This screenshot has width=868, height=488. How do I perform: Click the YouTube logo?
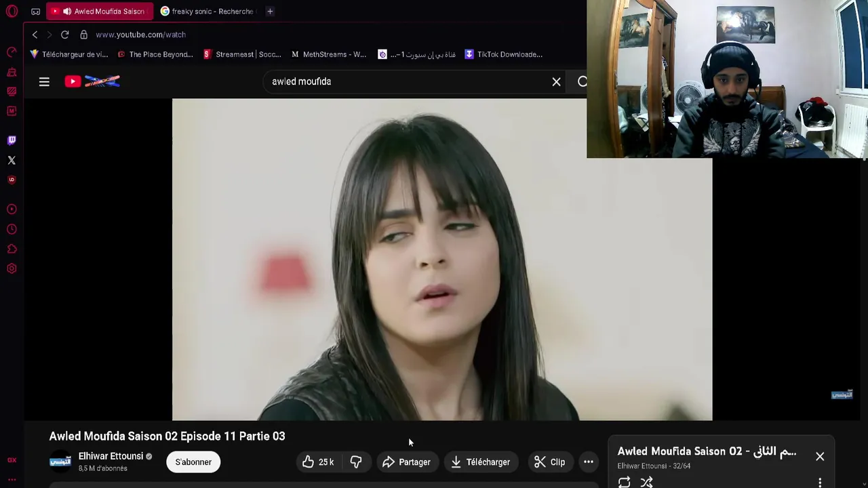coord(92,81)
